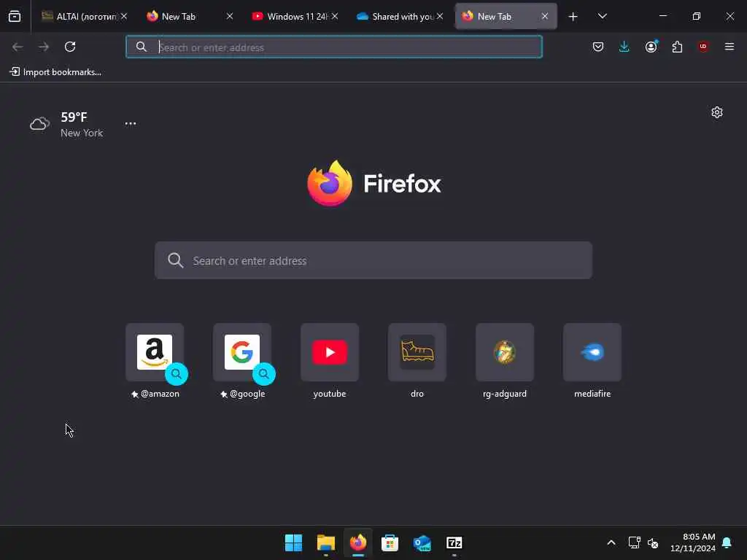Open Firefox View tab list icon
Viewport: 747px width, 560px height.
click(x=15, y=16)
